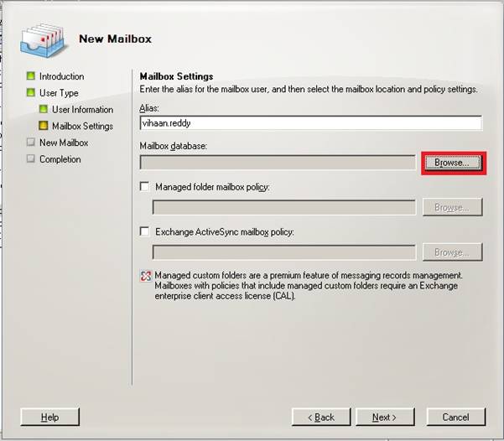This screenshot has width=504, height=441.
Task: Open Help for the wizard
Action: (49, 418)
